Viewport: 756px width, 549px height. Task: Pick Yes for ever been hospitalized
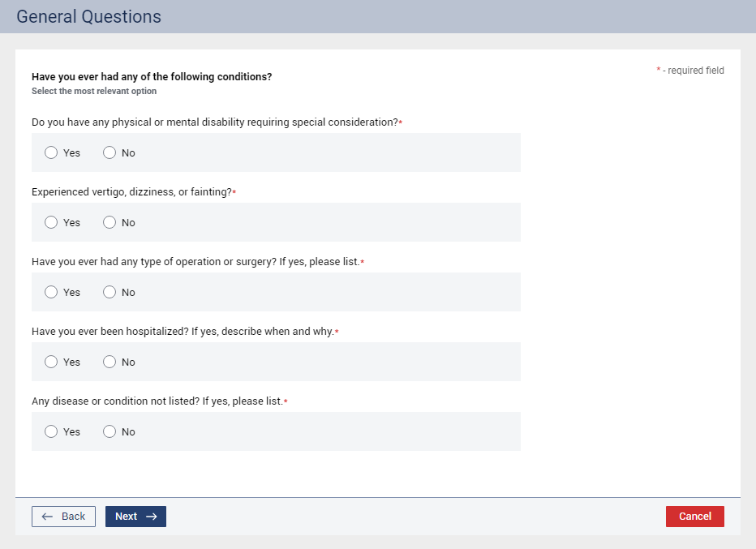(51, 362)
